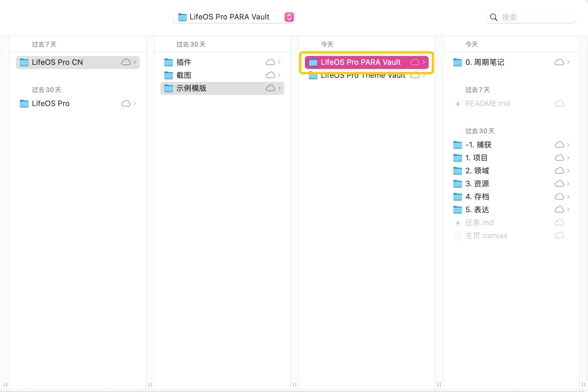Click the cloud icon next to 任务.md
Screen dimensions: 588x392
559,223
